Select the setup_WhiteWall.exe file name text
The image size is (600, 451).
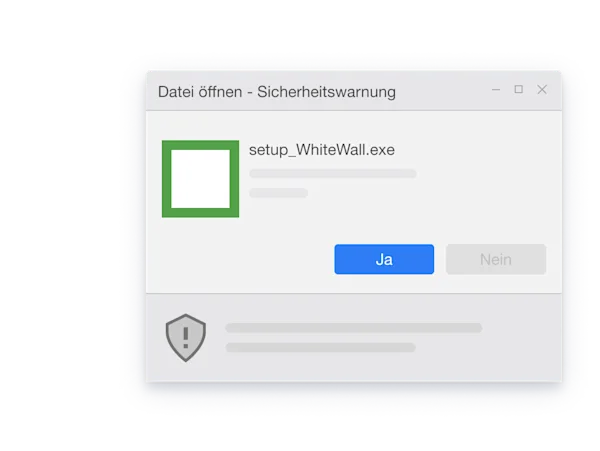[322, 150]
